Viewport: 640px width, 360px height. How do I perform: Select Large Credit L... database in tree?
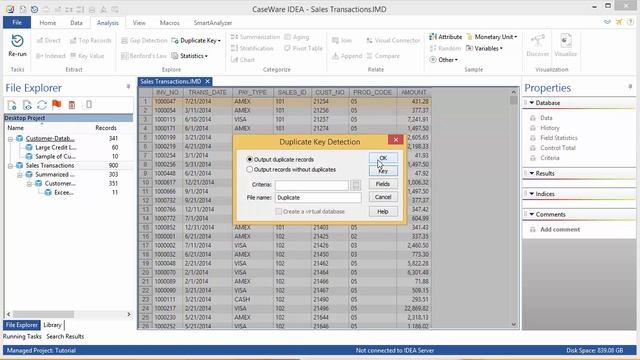tap(56, 147)
